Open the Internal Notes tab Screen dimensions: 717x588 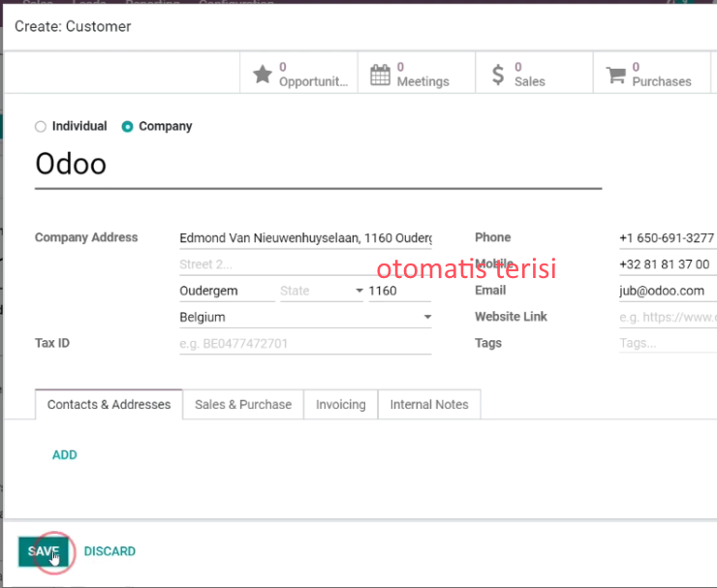point(429,404)
